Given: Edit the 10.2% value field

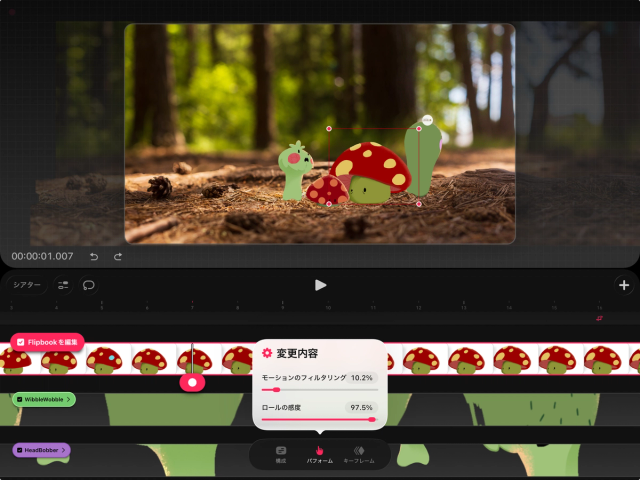Looking at the screenshot, I should [362, 378].
